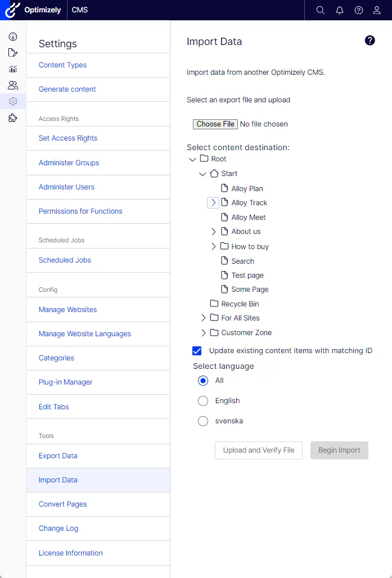Click the Alloy Plan page icon
The image size is (392, 578).
tap(224, 188)
